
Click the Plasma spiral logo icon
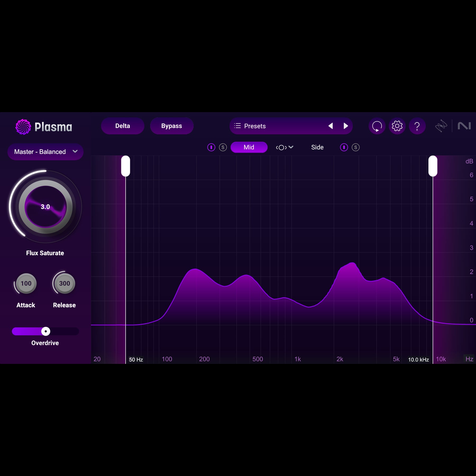23,127
